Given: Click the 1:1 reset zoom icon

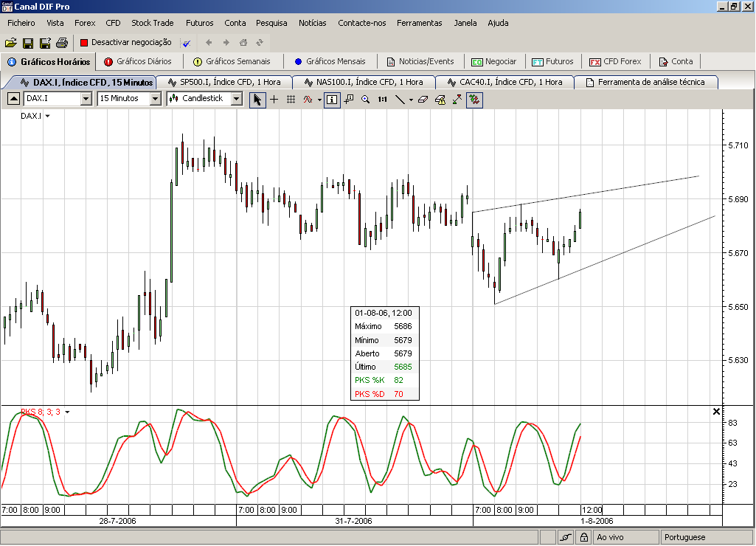Looking at the screenshot, I should [382, 100].
